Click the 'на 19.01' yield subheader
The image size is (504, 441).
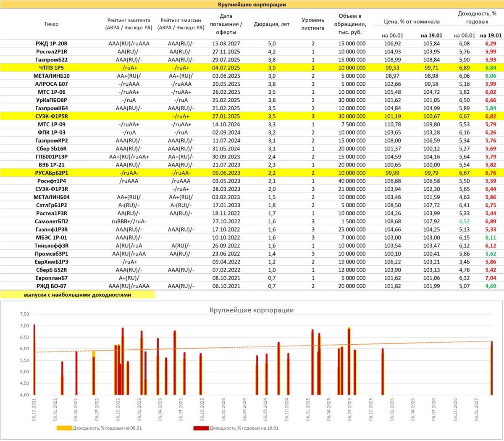(491, 35)
